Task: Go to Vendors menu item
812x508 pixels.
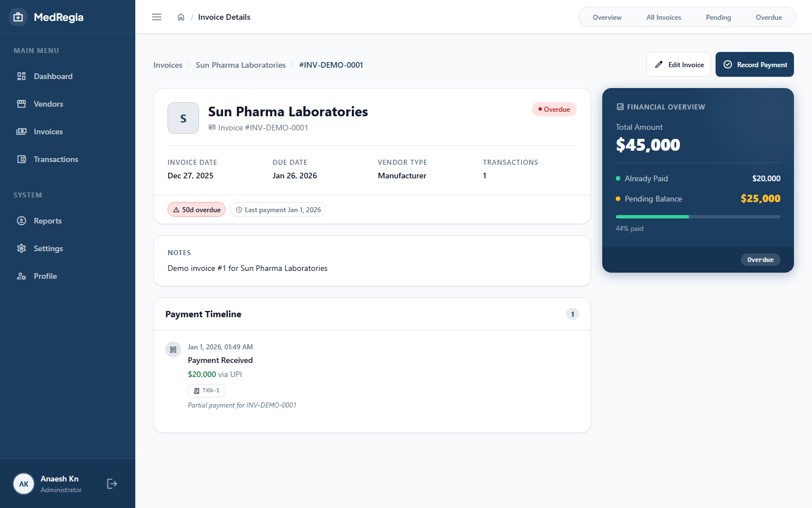Action: point(68,104)
